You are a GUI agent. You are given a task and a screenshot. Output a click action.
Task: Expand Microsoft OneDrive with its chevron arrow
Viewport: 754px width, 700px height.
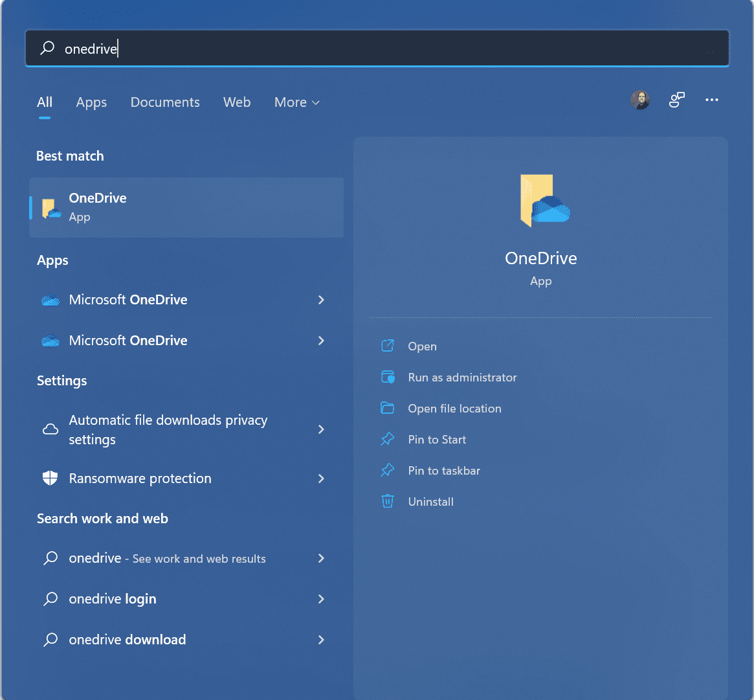point(321,300)
